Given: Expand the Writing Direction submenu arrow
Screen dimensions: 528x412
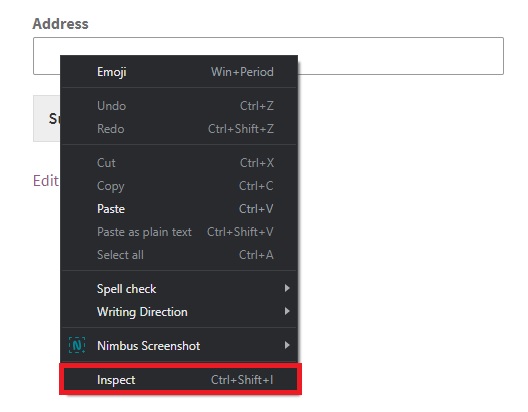Looking at the screenshot, I should [287, 311].
